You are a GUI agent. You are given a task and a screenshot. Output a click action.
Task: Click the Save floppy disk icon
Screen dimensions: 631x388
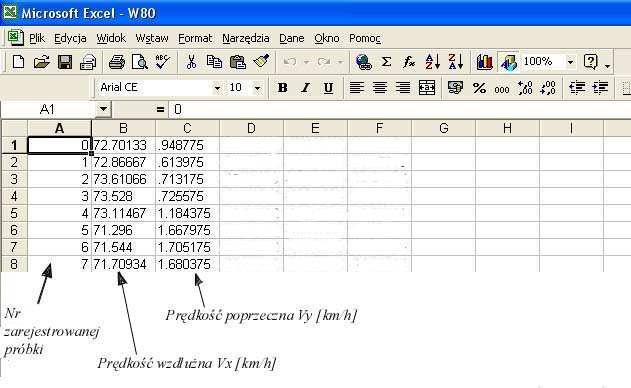tap(65, 62)
